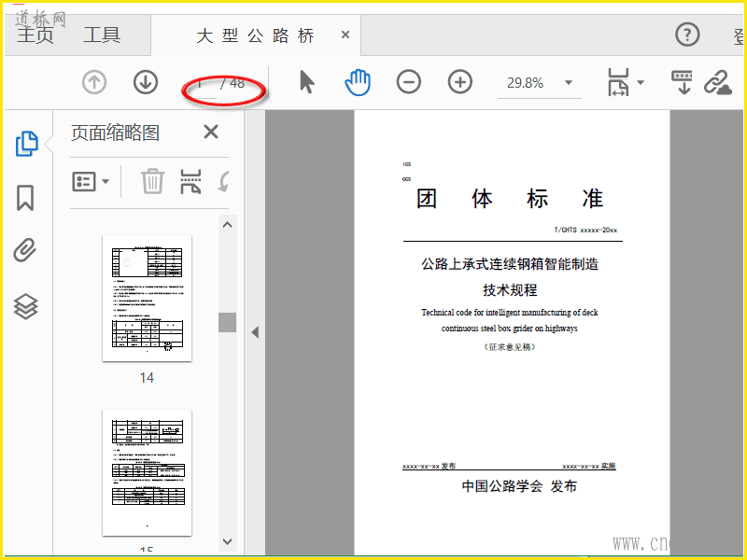Close the page thumbnails panel
This screenshot has width=747, height=560.
pyautogui.click(x=211, y=132)
